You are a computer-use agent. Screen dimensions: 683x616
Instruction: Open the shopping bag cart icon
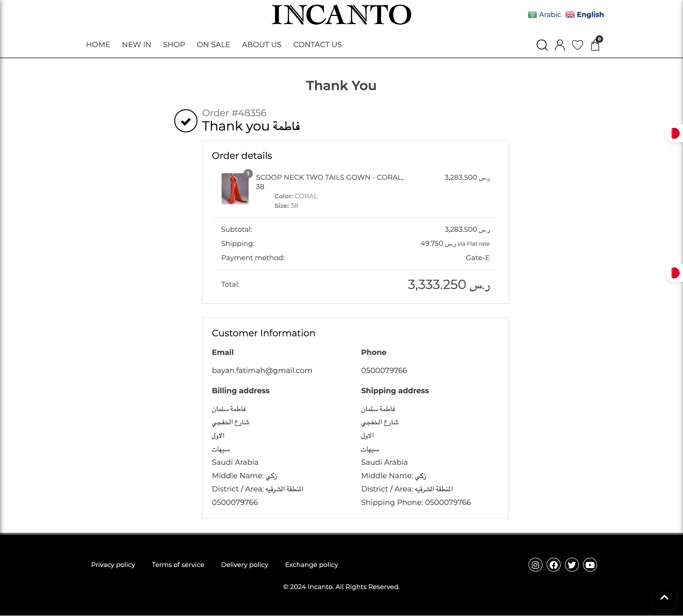[595, 45]
